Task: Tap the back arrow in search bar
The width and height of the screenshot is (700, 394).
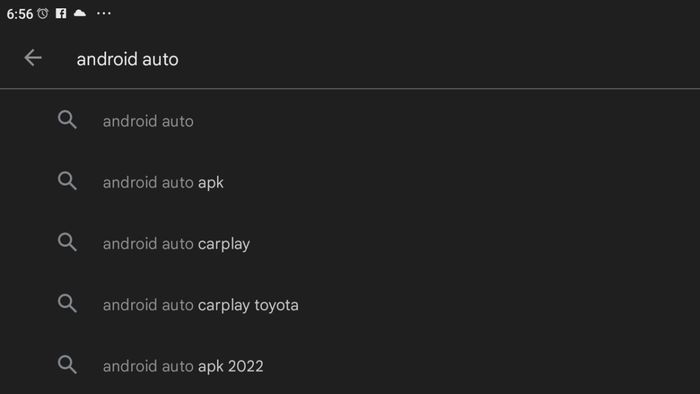Action: pos(33,58)
